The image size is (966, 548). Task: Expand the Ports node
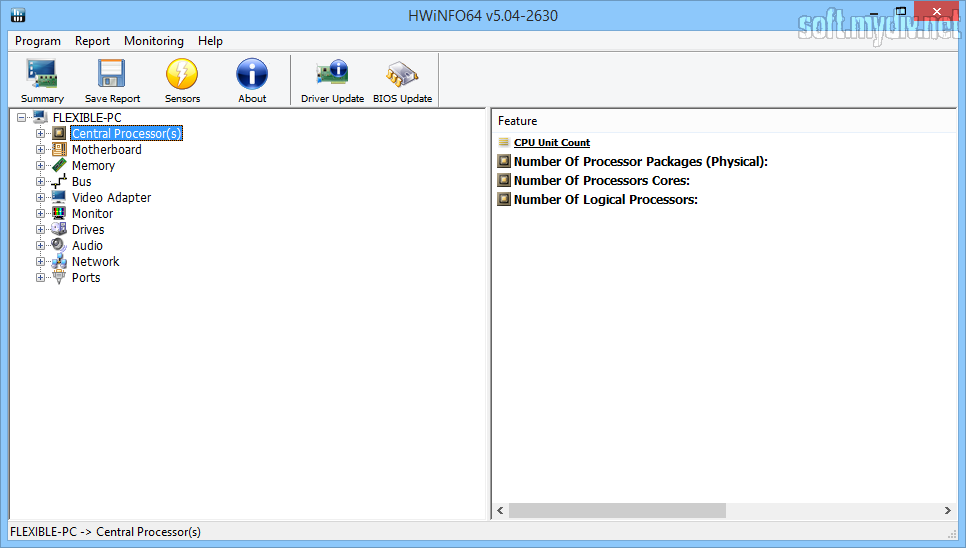tap(40, 277)
